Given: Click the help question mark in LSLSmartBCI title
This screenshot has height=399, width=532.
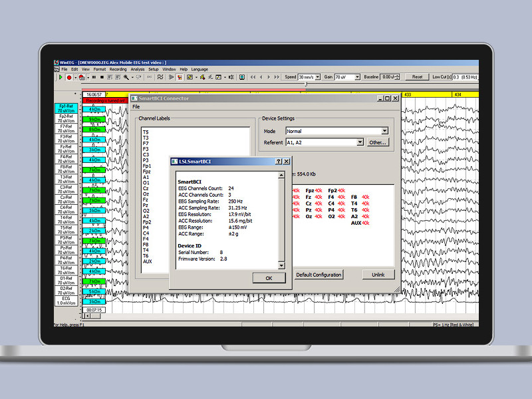Looking at the screenshot, I should coord(279,162).
